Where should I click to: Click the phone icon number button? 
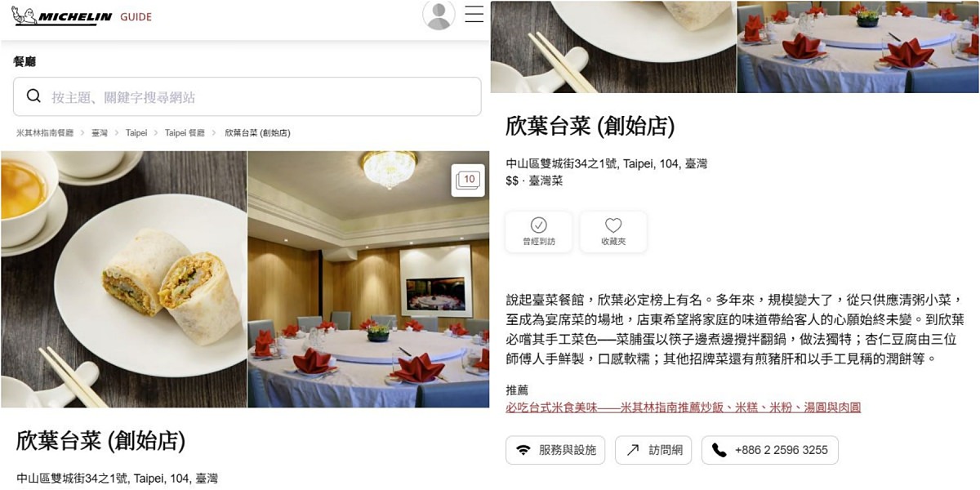(769, 450)
